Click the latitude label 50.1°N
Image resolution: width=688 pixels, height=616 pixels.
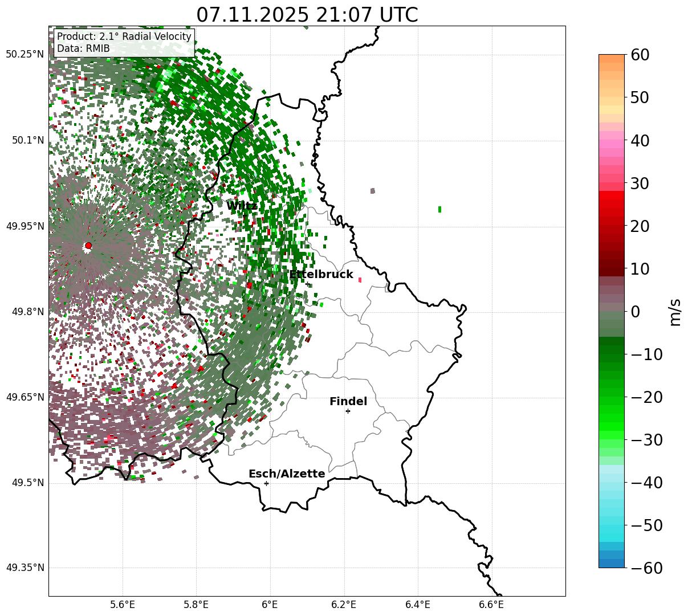[x=27, y=140]
